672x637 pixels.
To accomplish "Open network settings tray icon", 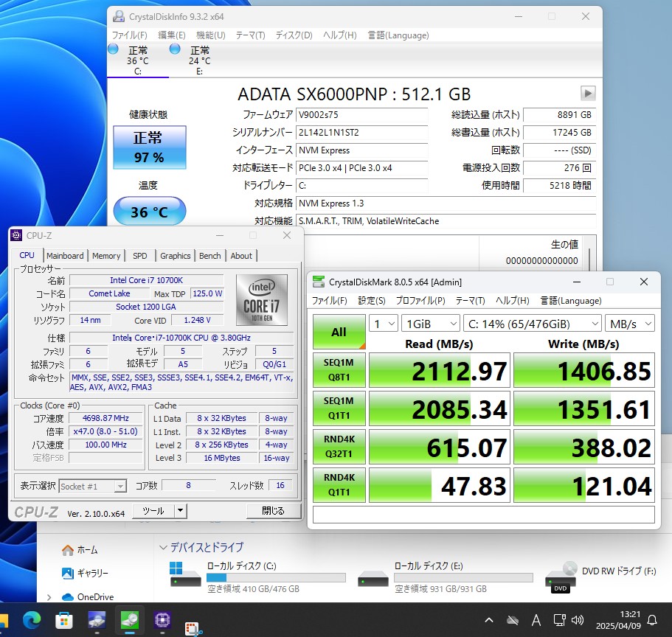I will coord(559,620).
